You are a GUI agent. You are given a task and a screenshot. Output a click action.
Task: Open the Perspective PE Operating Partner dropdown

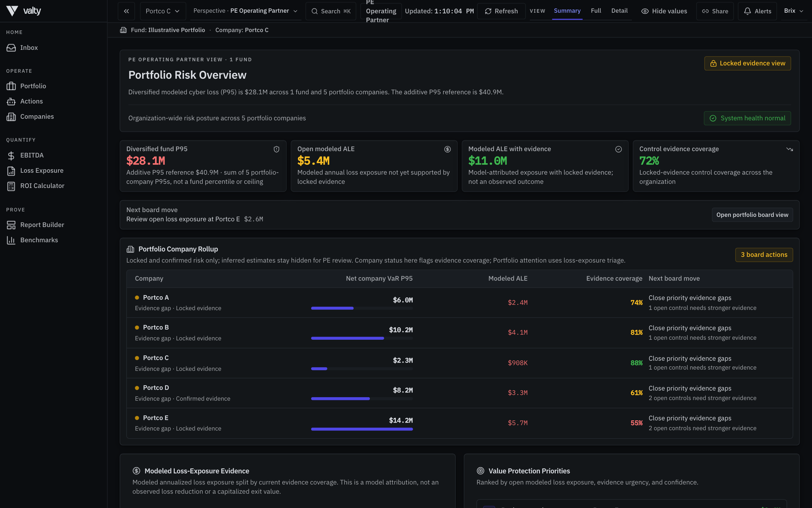click(245, 11)
